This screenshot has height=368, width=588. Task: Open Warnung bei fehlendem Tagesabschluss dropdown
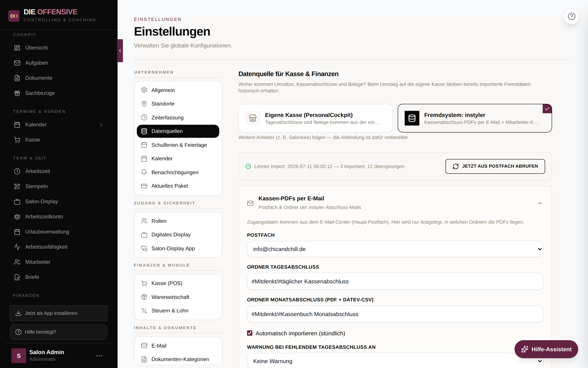(395, 361)
